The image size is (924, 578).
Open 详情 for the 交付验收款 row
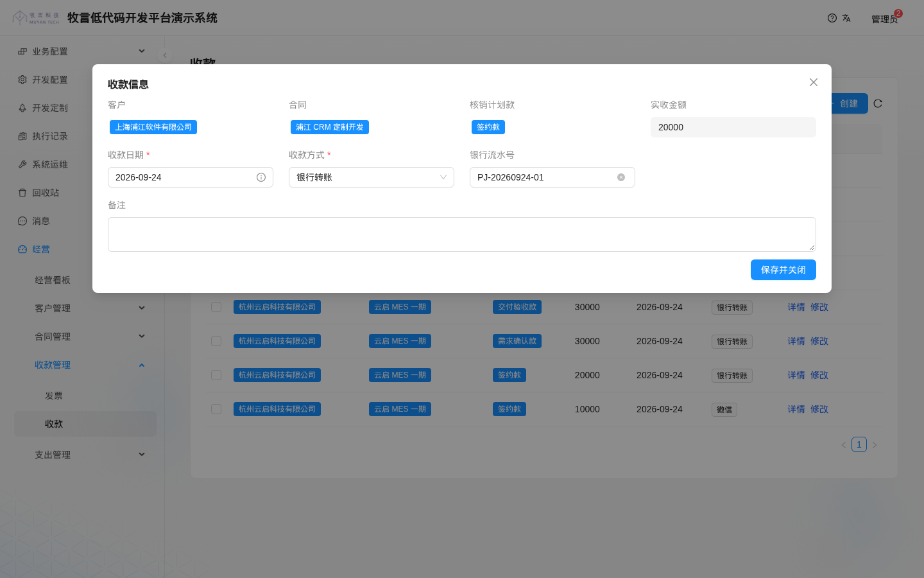pyautogui.click(x=796, y=307)
